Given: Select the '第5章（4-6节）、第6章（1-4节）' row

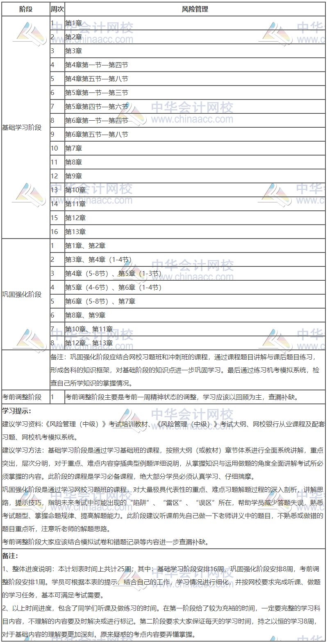Looking at the screenshot, I should coord(195,288).
